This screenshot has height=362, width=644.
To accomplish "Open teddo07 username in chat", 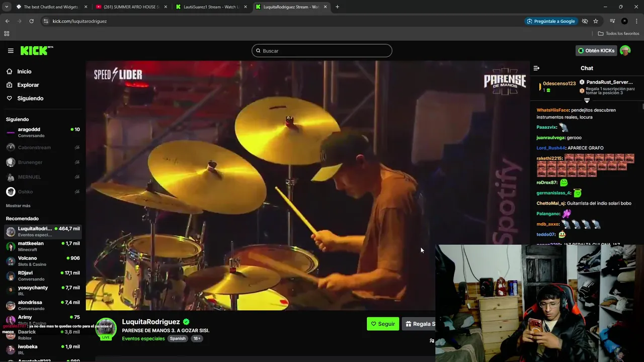I will (x=546, y=234).
